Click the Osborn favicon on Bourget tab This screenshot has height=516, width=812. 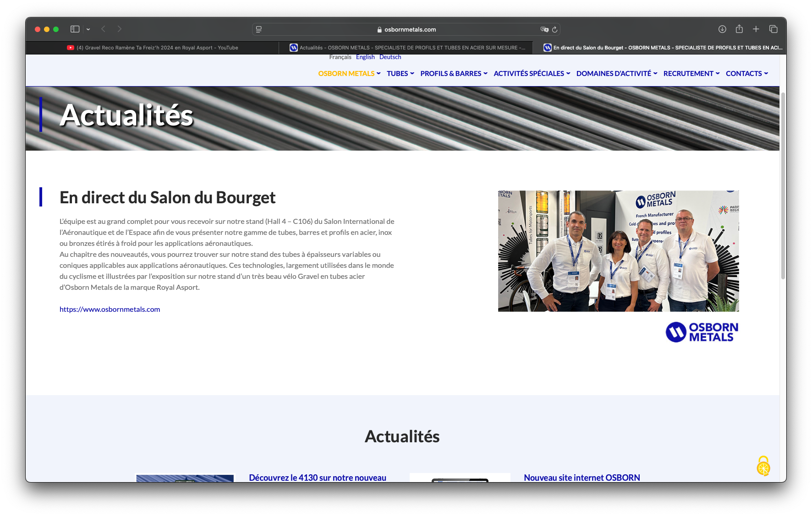pyautogui.click(x=548, y=48)
